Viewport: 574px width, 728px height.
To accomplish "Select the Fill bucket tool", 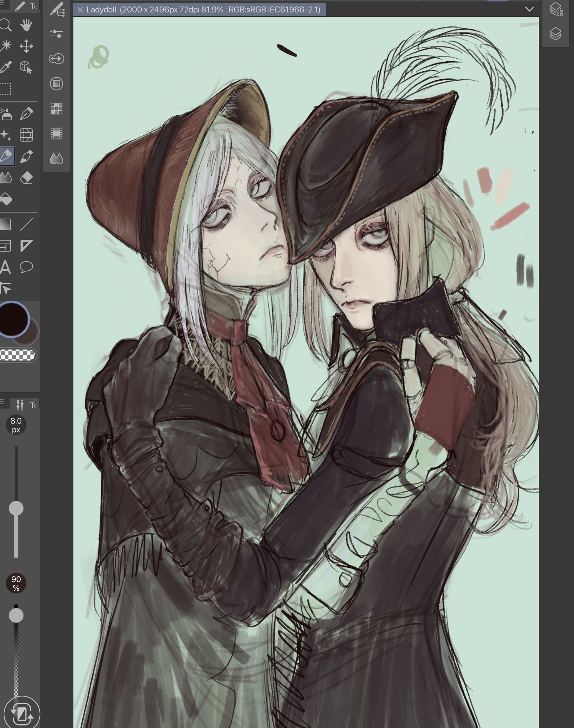I will 5,199.
